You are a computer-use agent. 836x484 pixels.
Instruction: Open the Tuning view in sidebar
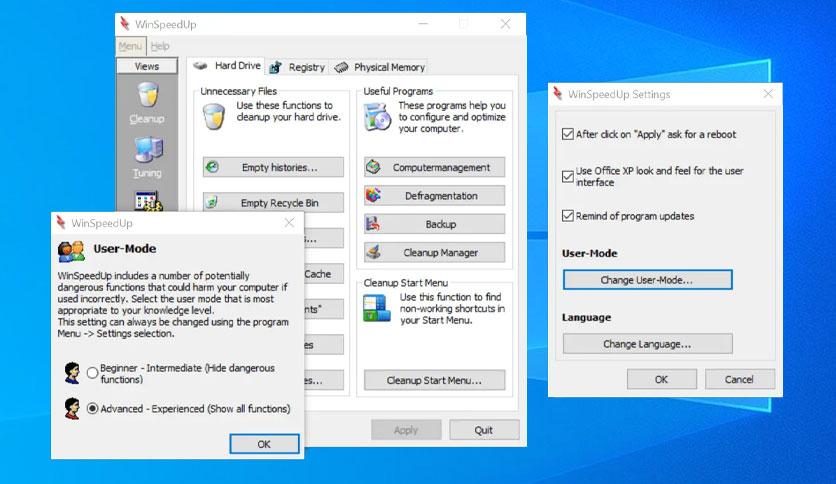tap(148, 157)
